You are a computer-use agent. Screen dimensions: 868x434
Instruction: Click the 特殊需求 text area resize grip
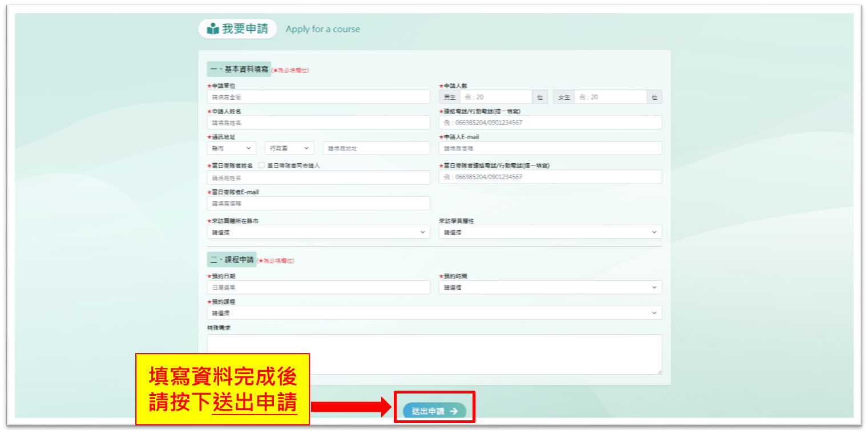click(x=659, y=372)
